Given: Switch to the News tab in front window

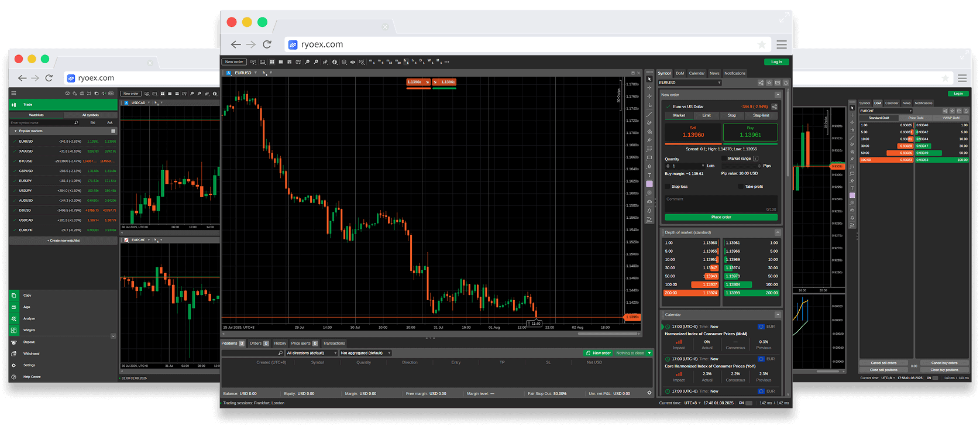Looking at the screenshot, I should click(x=714, y=73).
